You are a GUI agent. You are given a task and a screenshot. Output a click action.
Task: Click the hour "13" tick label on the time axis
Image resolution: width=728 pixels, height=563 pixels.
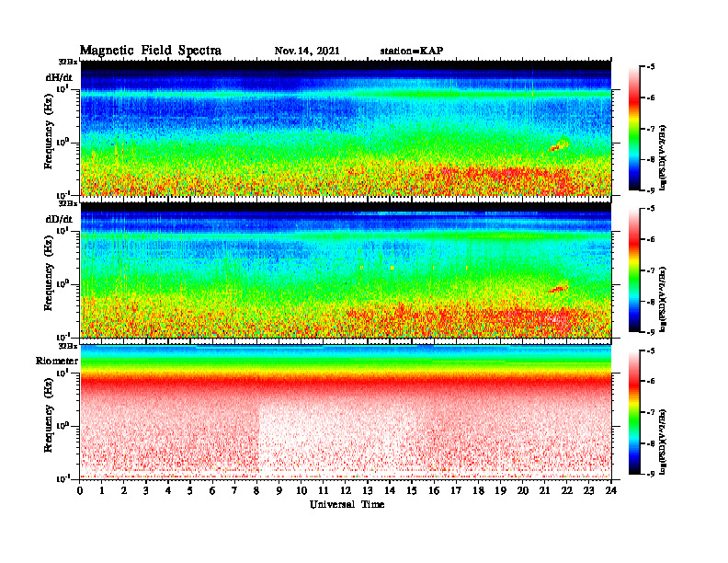[368, 490]
